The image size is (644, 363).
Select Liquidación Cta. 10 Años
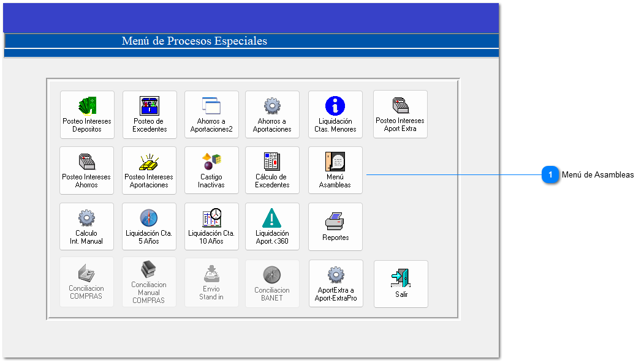(211, 226)
